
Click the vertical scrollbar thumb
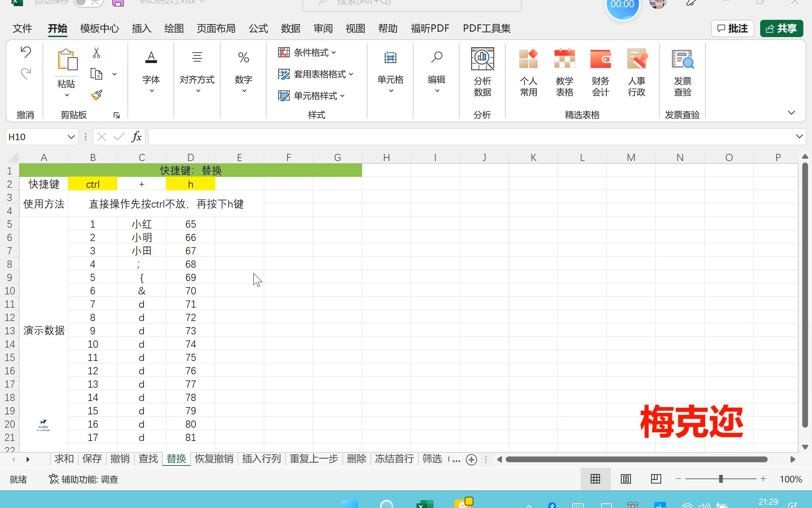[x=805, y=296]
